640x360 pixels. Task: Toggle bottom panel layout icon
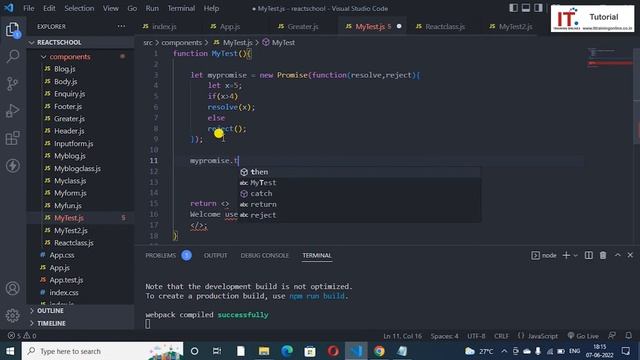pyautogui.click(x=526, y=8)
